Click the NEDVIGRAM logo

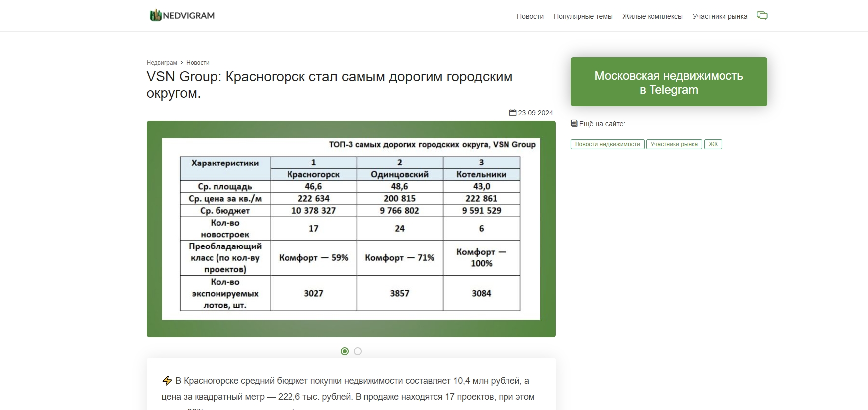(x=182, y=15)
